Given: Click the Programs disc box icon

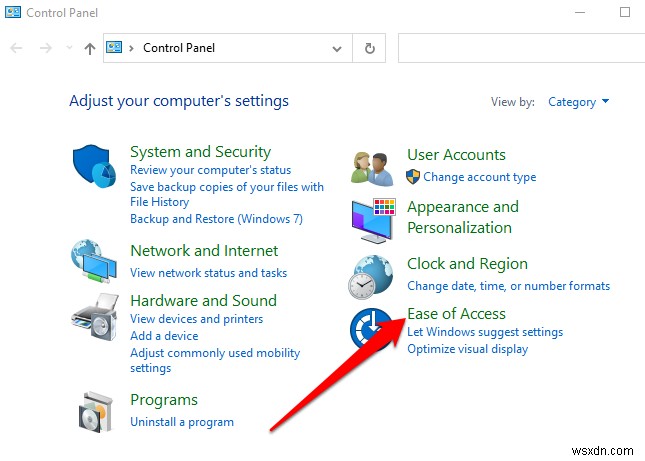Looking at the screenshot, I should [95, 412].
